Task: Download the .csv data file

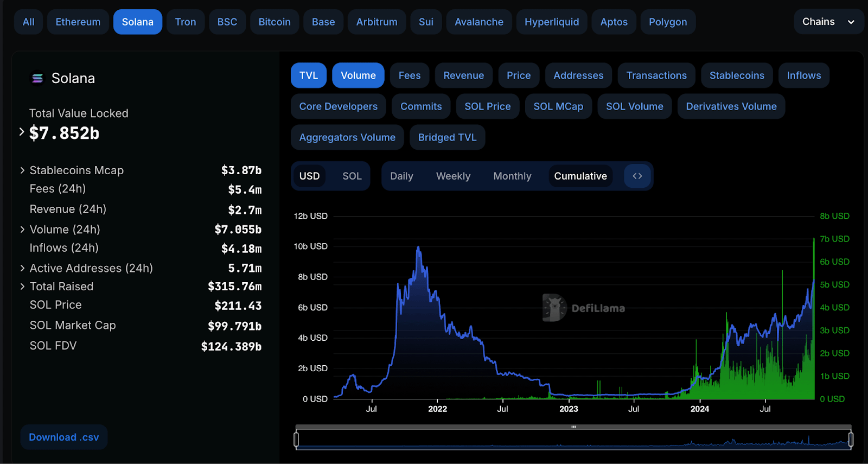Action: click(64, 437)
